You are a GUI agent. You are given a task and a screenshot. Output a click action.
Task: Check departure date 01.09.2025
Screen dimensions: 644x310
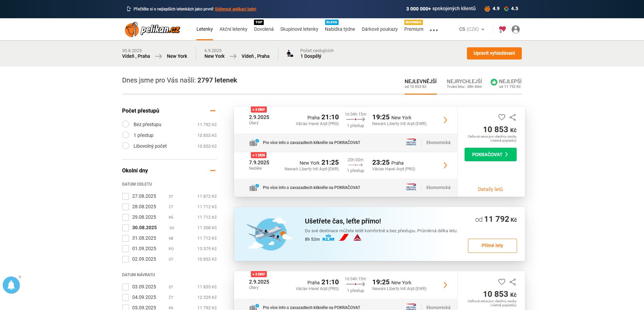(x=126, y=249)
